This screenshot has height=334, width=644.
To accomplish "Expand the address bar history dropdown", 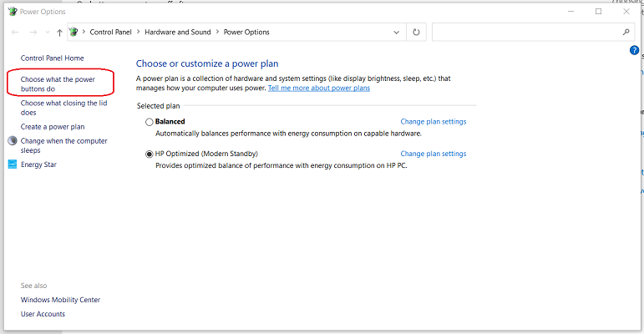I will tap(397, 32).
